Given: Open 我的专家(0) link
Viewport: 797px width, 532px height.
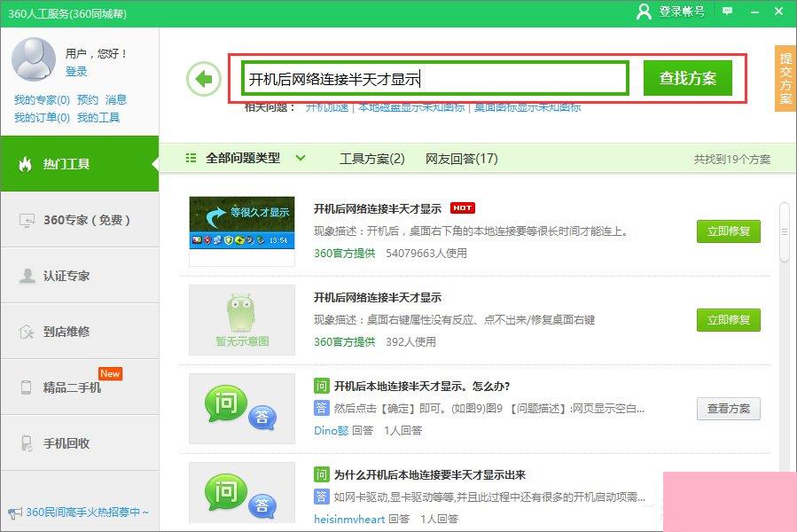Looking at the screenshot, I should point(42,99).
